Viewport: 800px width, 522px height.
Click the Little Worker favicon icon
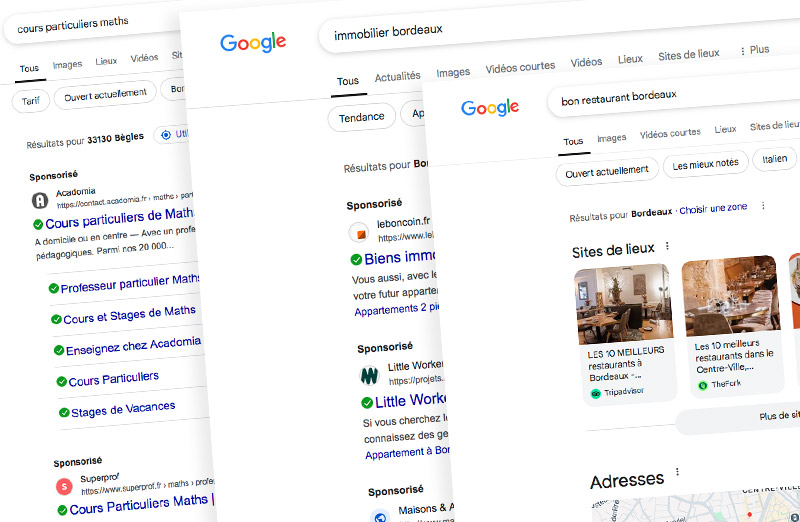point(369,376)
